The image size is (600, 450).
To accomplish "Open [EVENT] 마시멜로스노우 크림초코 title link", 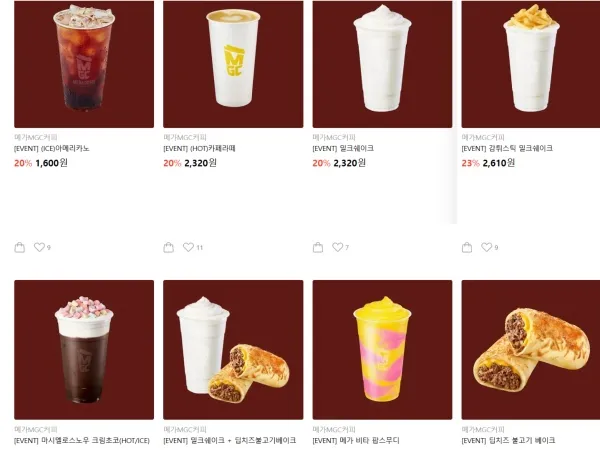I will click(x=82, y=441).
